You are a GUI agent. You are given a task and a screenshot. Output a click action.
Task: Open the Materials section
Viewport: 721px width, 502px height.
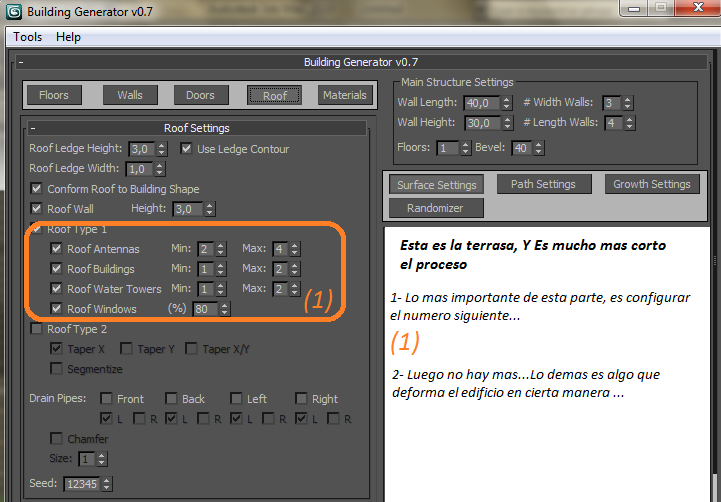(x=344, y=95)
